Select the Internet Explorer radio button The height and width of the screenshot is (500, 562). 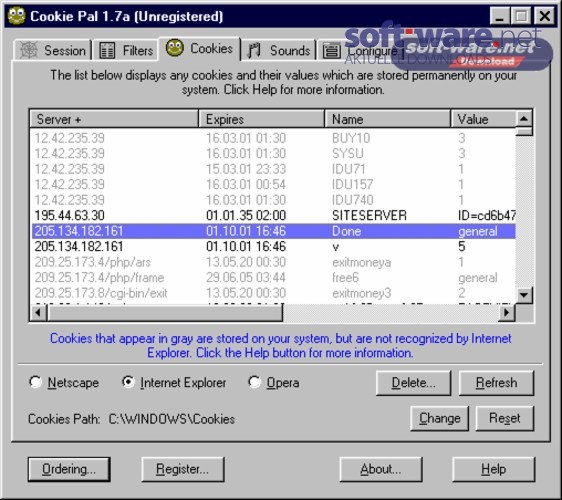(x=128, y=382)
